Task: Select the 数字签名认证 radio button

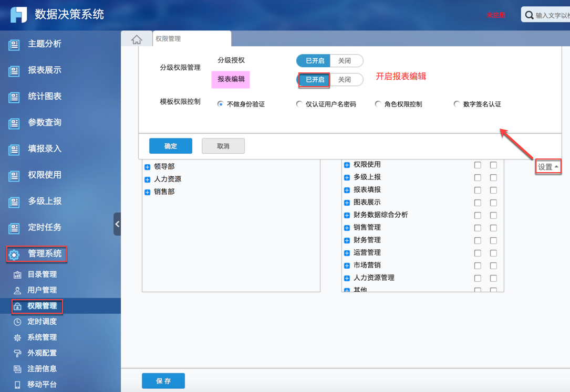Action: [x=457, y=104]
